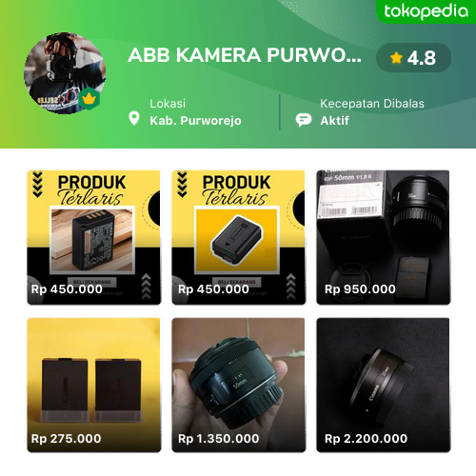Click the Aktif reply speed status
The image size is (476, 476).
[334, 121]
